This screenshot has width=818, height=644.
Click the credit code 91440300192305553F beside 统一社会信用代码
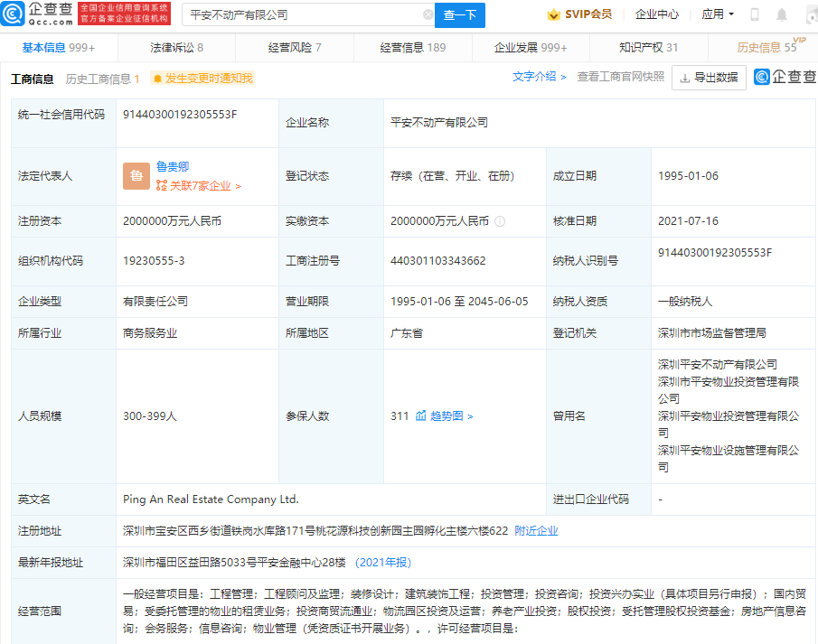[x=180, y=114]
